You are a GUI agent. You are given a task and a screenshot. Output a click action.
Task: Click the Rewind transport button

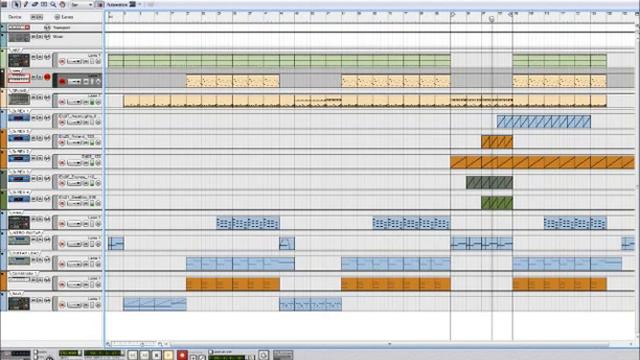click(132, 355)
